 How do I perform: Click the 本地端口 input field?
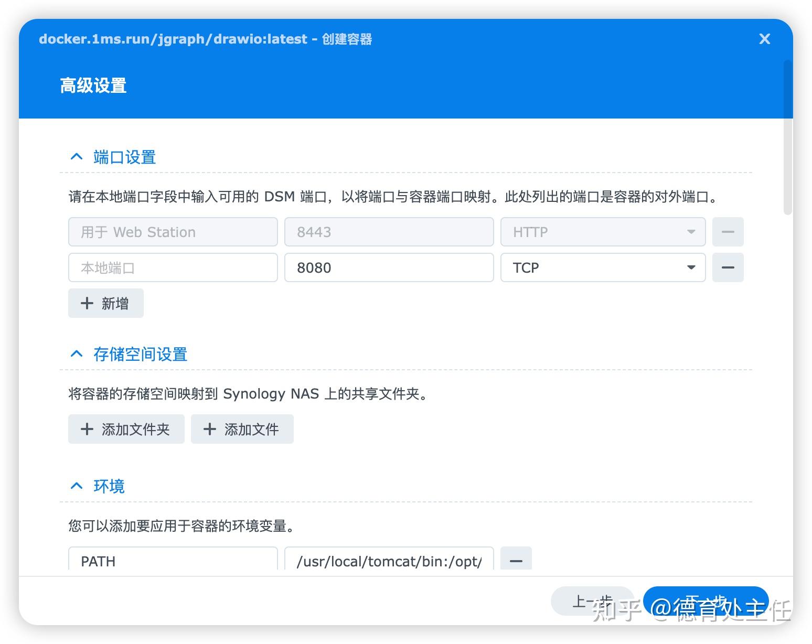click(x=173, y=267)
